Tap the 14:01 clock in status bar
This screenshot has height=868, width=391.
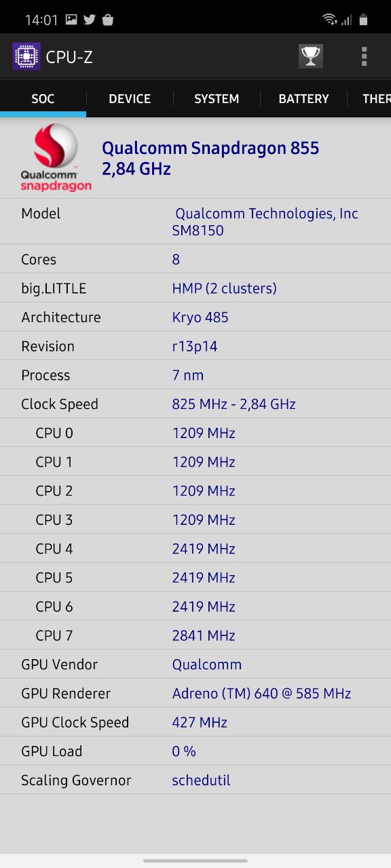pos(41,18)
